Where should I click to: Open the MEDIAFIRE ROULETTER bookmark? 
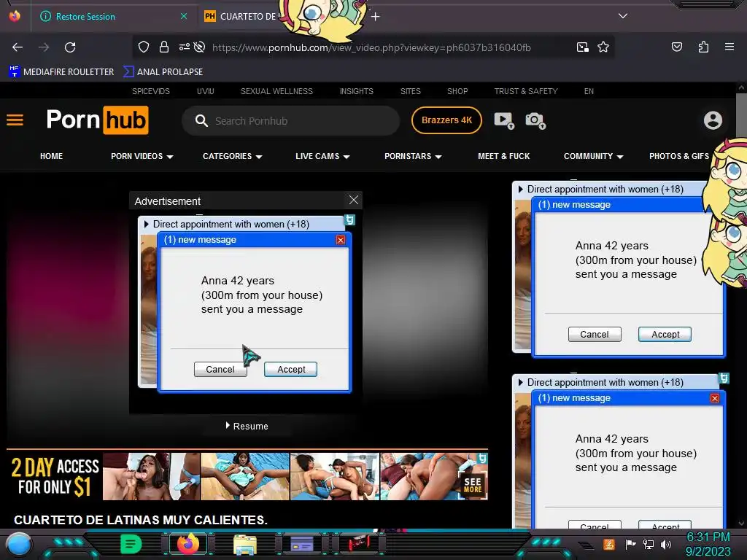[62, 72]
